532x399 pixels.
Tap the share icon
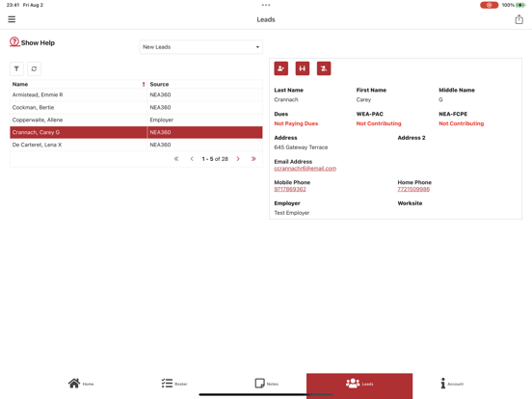coord(519,19)
